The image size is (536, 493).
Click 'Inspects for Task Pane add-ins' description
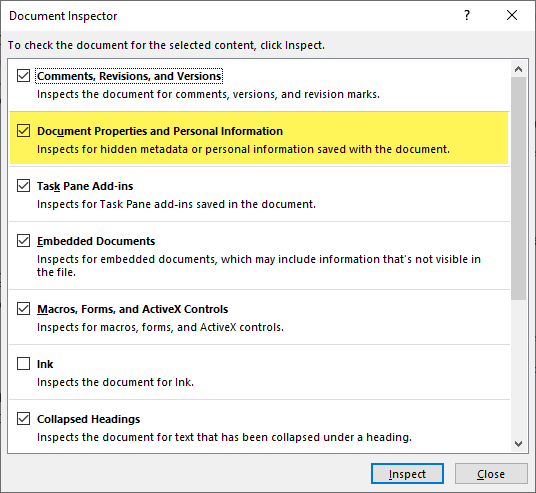[x=176, y=204]
